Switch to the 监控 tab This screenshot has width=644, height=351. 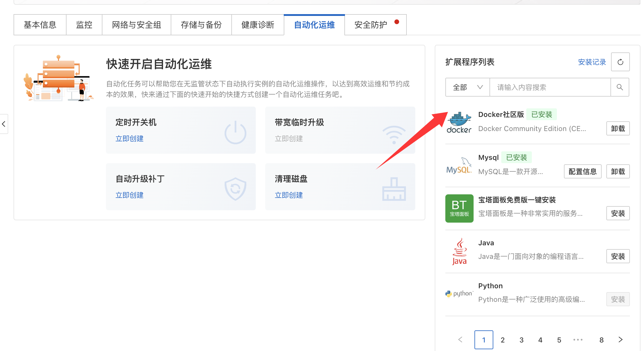click(x=84, y=25)
